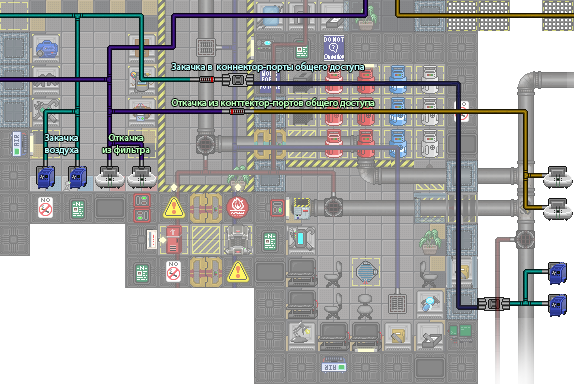Pick the yellow folder on the bottom table
Screen dimensions: 574x384
point(398,336)
